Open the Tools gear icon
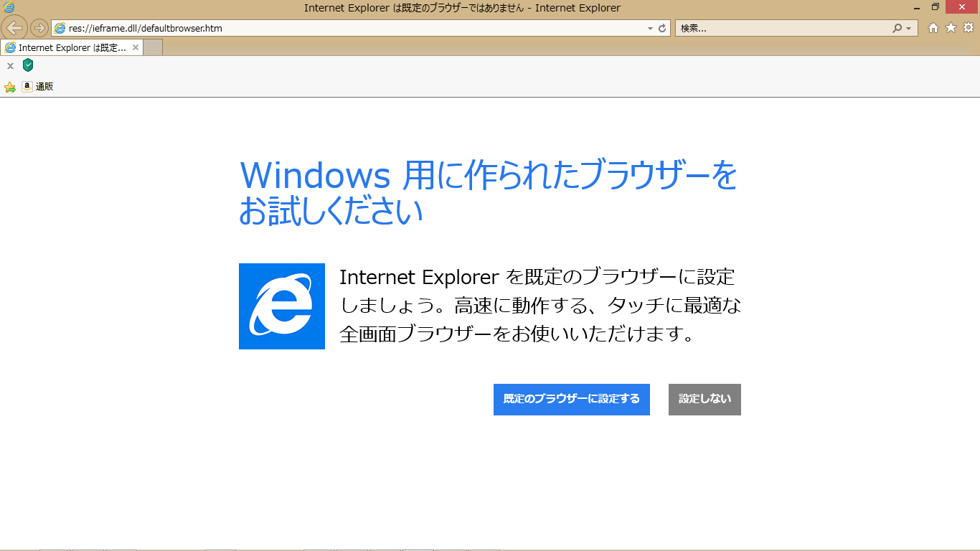Screen dimensions: 980x551 pyautogui.click(x=968, y=28)
